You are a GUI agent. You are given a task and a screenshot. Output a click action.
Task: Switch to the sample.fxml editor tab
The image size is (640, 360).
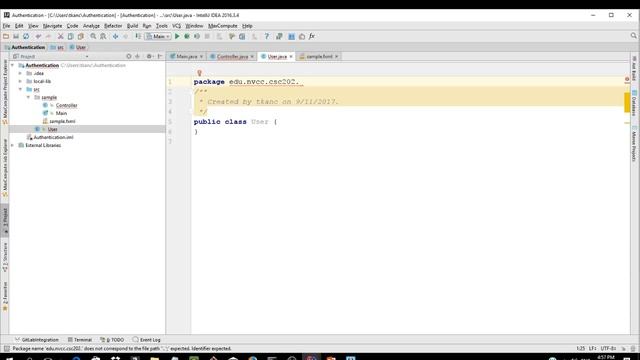pos(319,56)
